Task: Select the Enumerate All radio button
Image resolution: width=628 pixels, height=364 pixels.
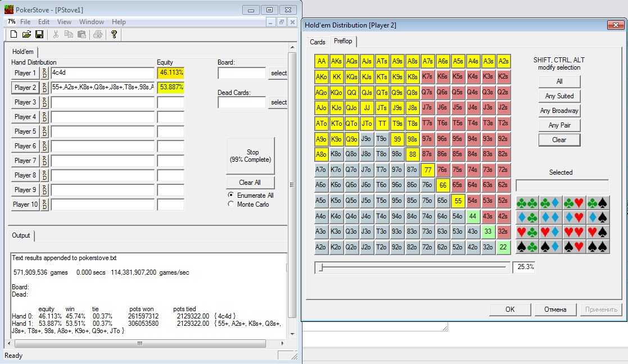Action: tap(231, 195)
